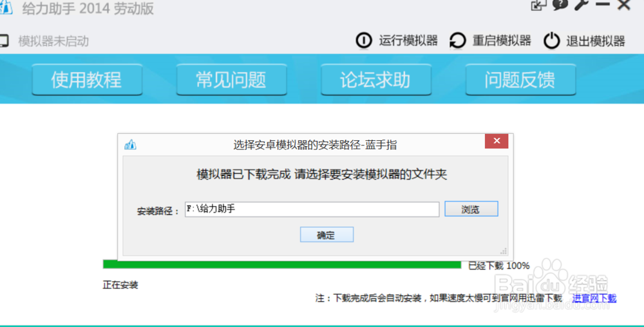This screenshot has width=644, height=327.
Task: Click the 退出模拟器 shutdown icon
Action: pos(552,41)
